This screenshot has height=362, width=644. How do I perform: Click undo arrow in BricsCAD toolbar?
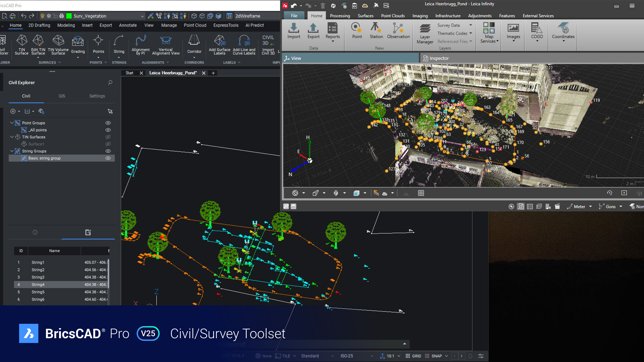click(23, 16)
